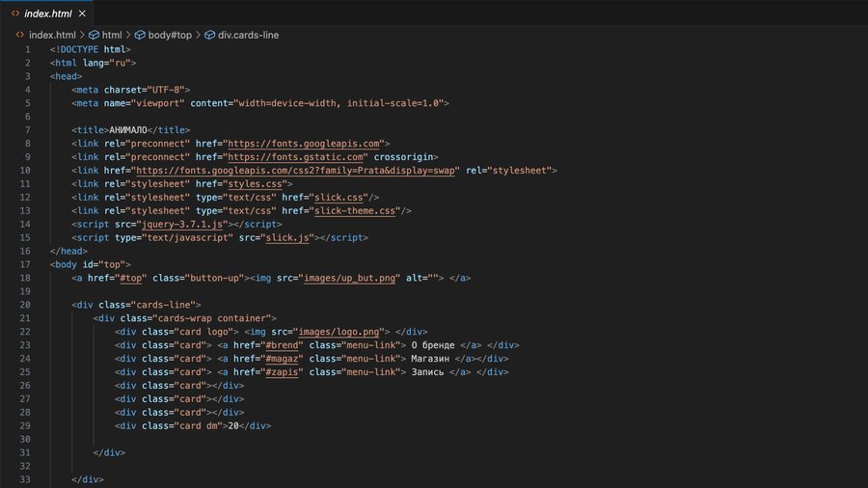Image resolution: width=868 pixels, height=488 pixels.
Task: Follow the #top anchor link
Action: (130, 279)
